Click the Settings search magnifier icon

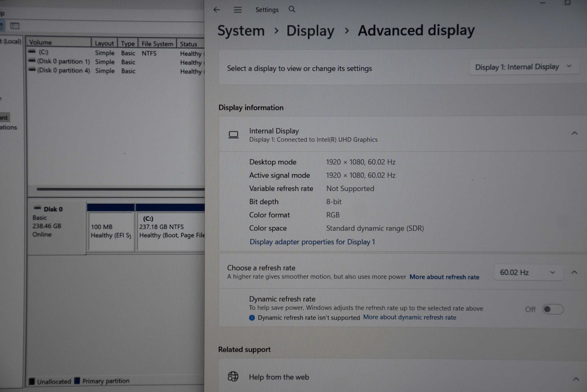(x=292, y=9)
